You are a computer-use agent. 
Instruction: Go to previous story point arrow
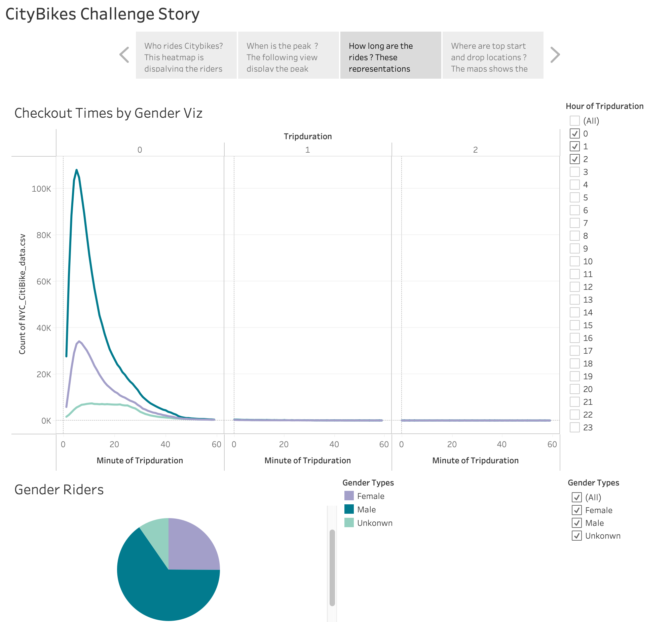coord(124,55)
